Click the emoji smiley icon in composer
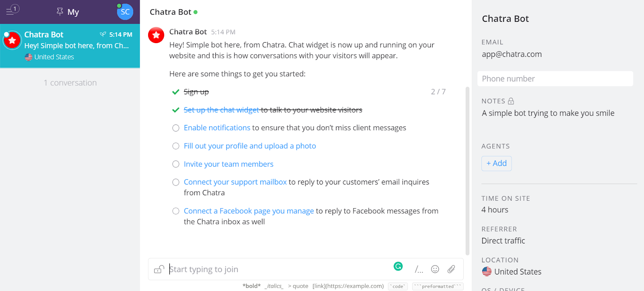The height and width of the screenshot is (291, 644). point(435,269)
